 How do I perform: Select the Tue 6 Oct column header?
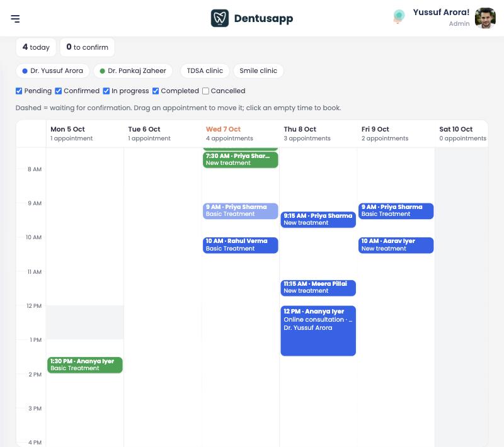coord(163,133)
